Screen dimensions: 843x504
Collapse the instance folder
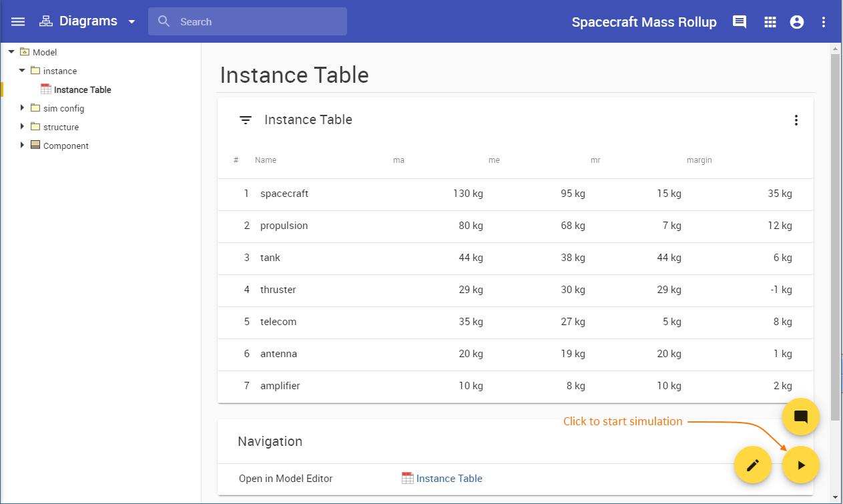point(22,71)
